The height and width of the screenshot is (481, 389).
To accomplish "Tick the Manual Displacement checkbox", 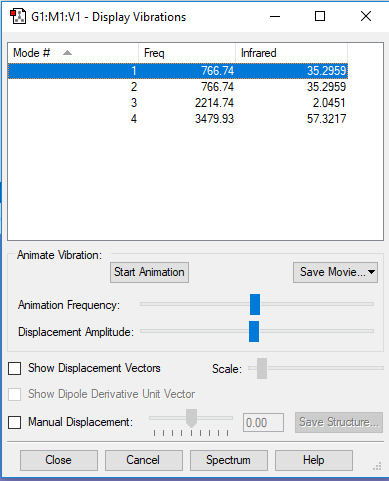I will pyautogui.click(x=15, y=422).
